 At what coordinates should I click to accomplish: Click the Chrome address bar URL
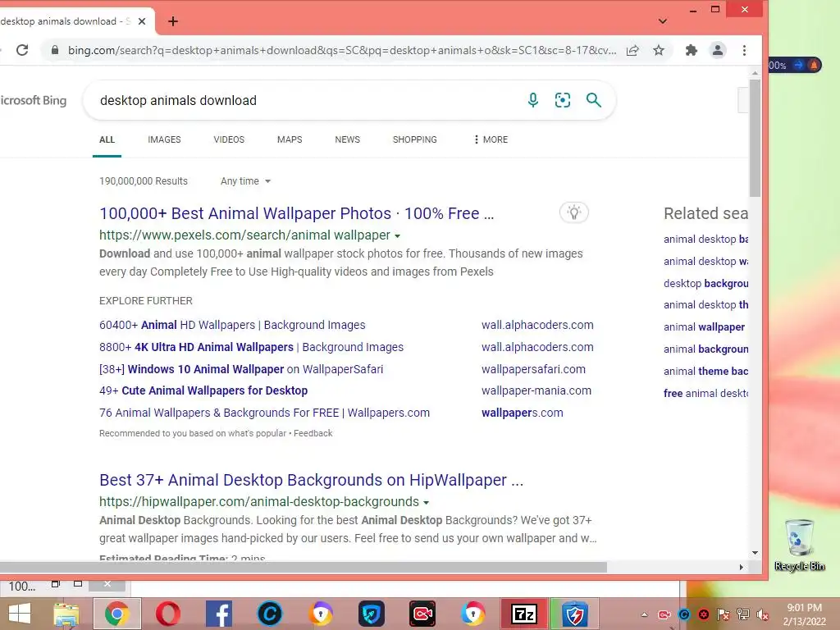point(342,50)
